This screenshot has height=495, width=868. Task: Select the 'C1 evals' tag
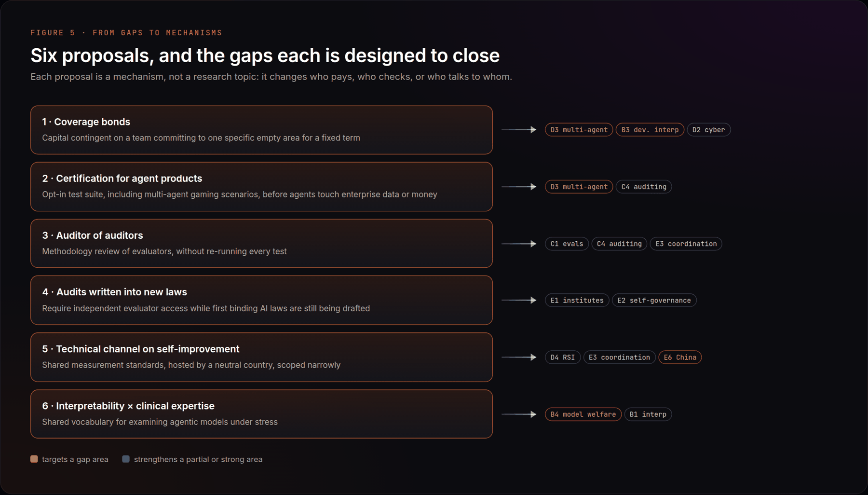pos(567,244)
